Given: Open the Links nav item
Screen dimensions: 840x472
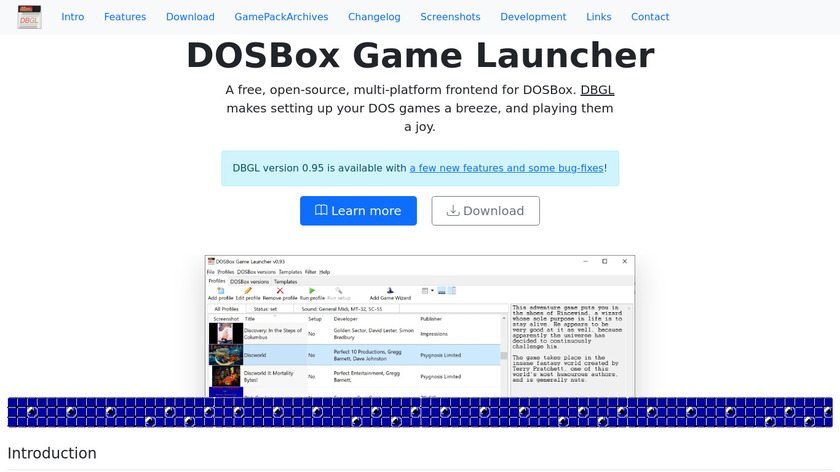Looking at the screenshot, I should (598, 17).
